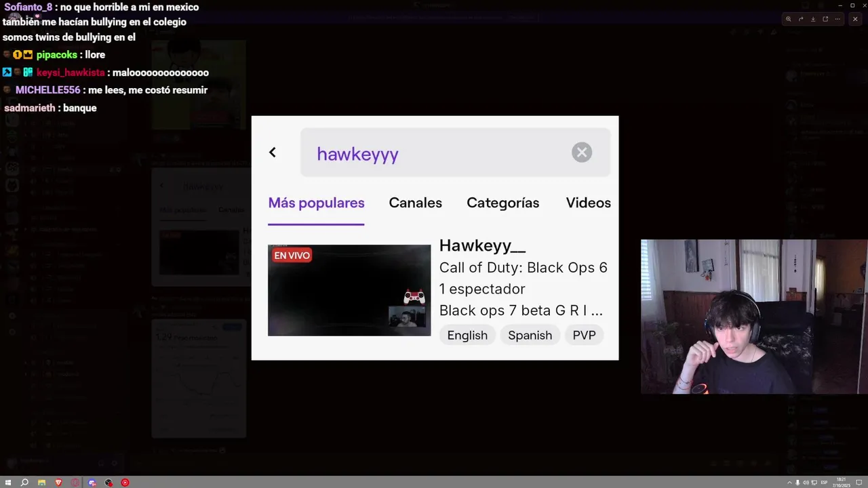
Task: Open YouTube Music from the taskbar
Action: (x=125, y=483)
